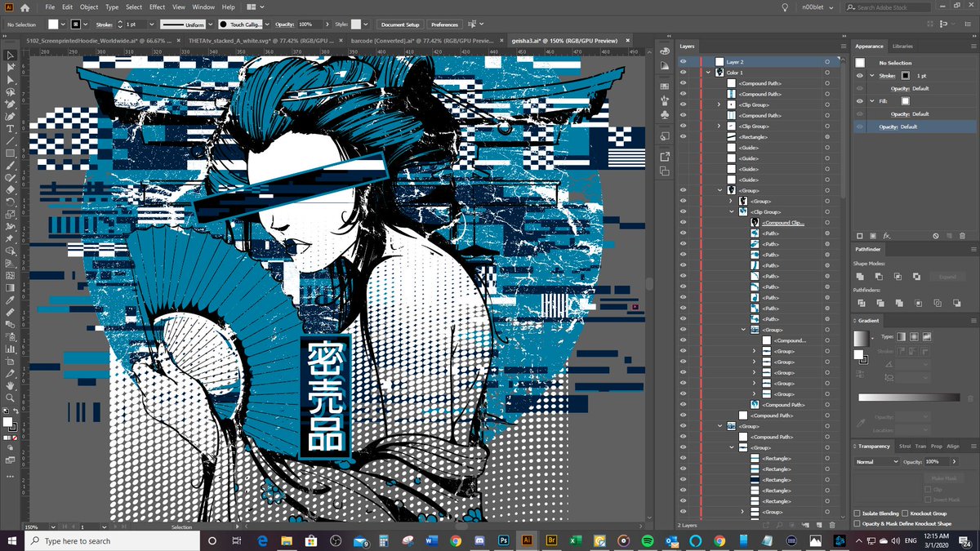
Task: Open the Window menu
Action: point(203,7)
